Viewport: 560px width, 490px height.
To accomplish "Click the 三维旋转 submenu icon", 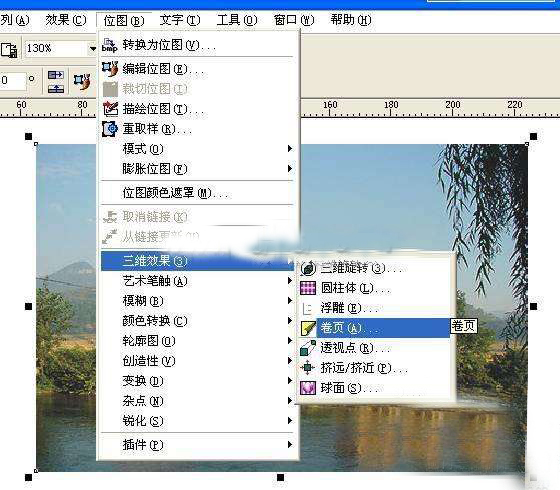I will click(x=308, y=268).
